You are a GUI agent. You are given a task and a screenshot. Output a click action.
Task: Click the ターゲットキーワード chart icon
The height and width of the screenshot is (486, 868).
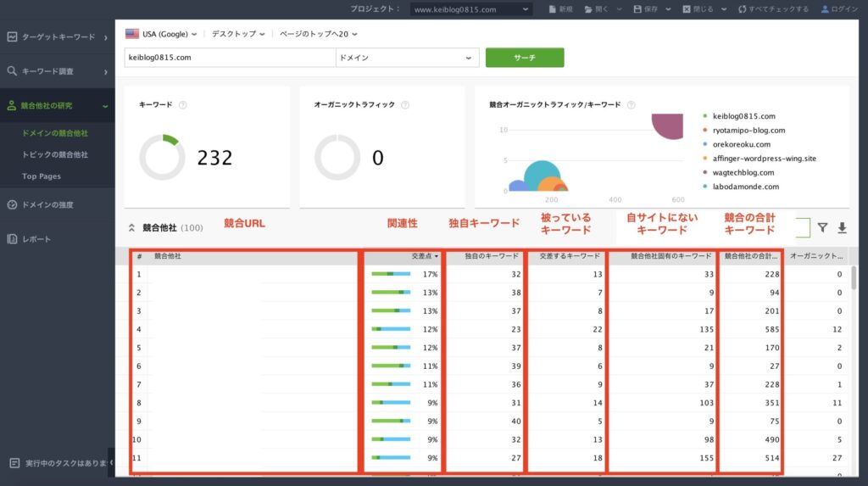coord(12,37)
